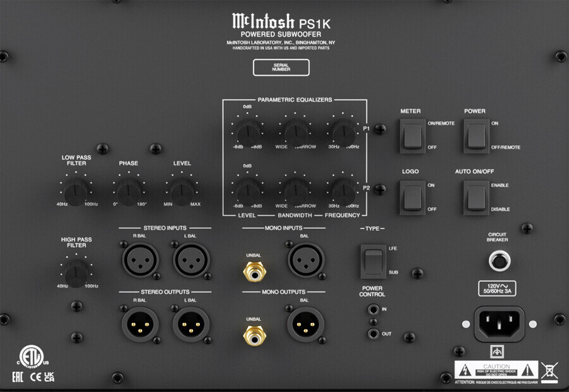Push the circuit breaker reset button

pos(499,260)
